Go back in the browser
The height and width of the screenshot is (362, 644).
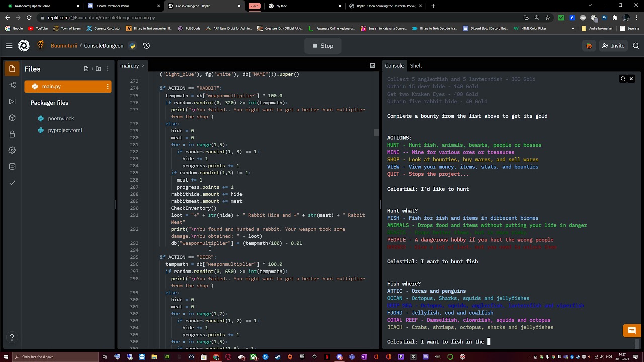click(x=7, y=18)
